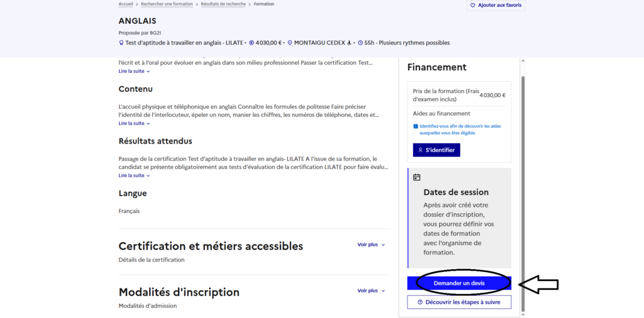Screen dimensions: 644x318
Task: Expand the first Lire la suite above Contenu
Action: point(134,71)
